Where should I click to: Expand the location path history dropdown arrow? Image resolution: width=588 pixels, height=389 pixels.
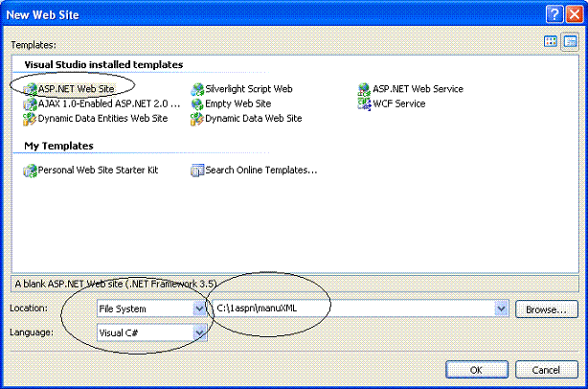click(x=501, y=309)
